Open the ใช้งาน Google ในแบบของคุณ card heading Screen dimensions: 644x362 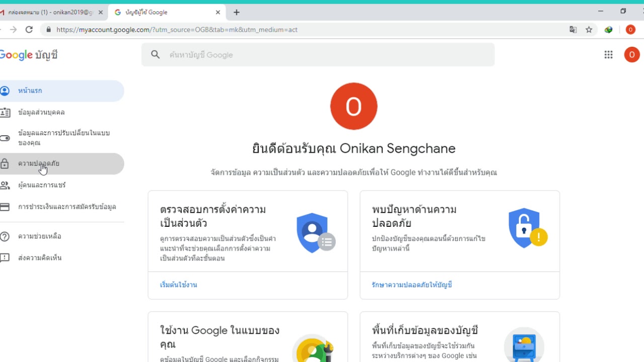click(x=220, y=337)
